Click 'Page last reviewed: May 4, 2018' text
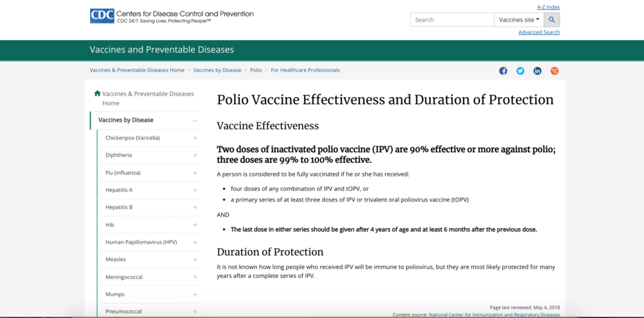This screenshot has height=318, width=644. pos(525,307)
